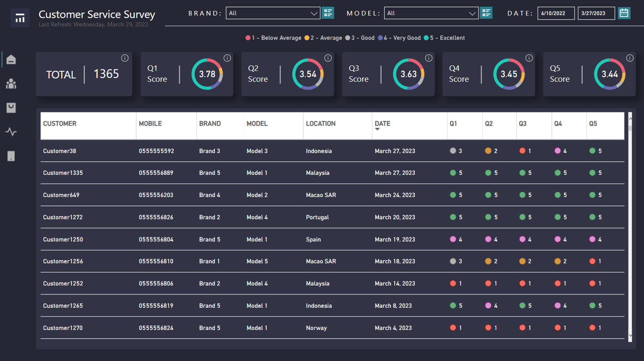Open the activity pulse sidebar icon
This screenshot has height=361, width=644.
pos(11,132)
